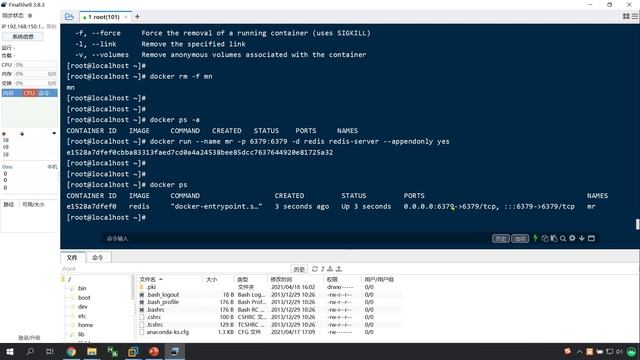Select the bin folder in tree
The image size is (640, 360).
(x=82, y=288)
